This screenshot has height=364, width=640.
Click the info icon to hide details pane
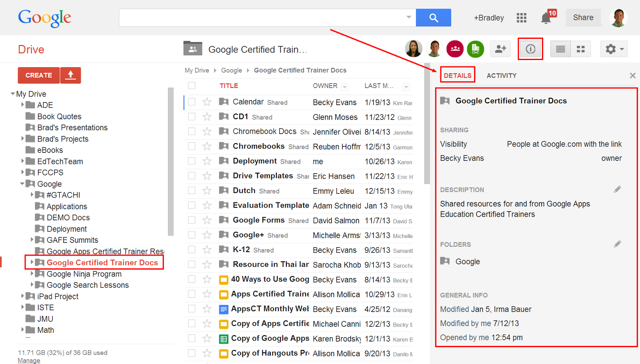tap(530, 48)
